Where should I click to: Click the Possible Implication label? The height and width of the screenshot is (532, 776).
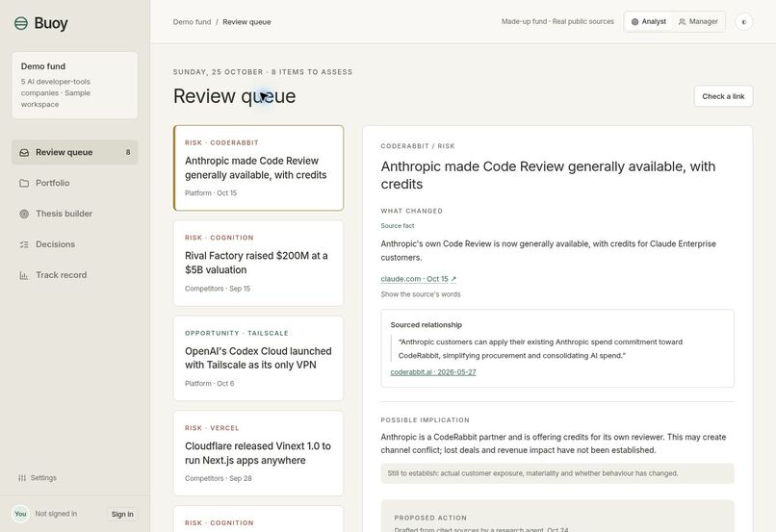pyautogui.click(x=426, y=420)
